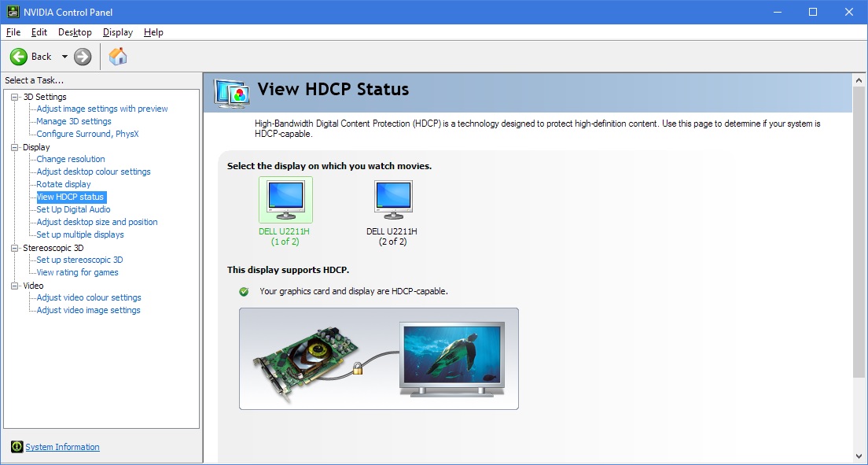Screen dimensions: 868x465
Task: Open the File menu
Action: (x=13, y=32)
